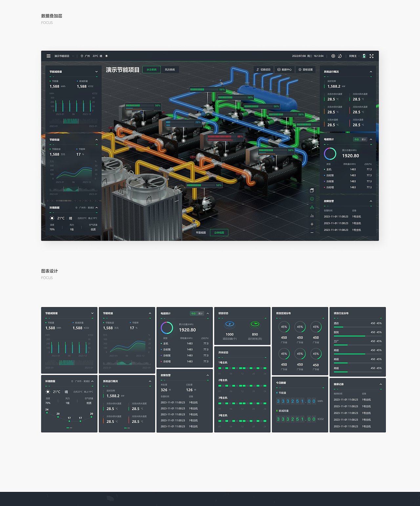The image size is (420, 506).
Task: Collapse 系统运行概况 panel in dashboard
Action: tap(371, 72)
